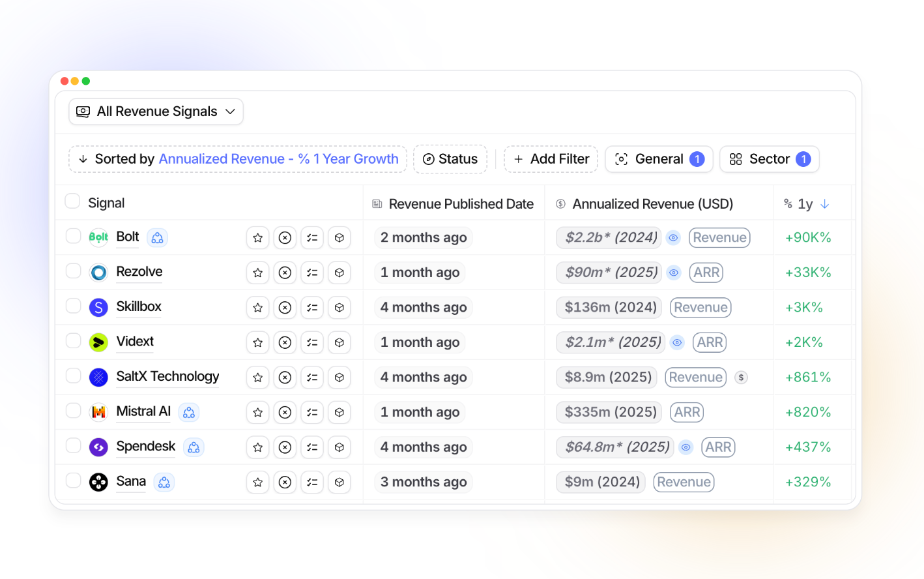
Task: Click the blue badge icon beside Mistral AI
Action: 189,412
